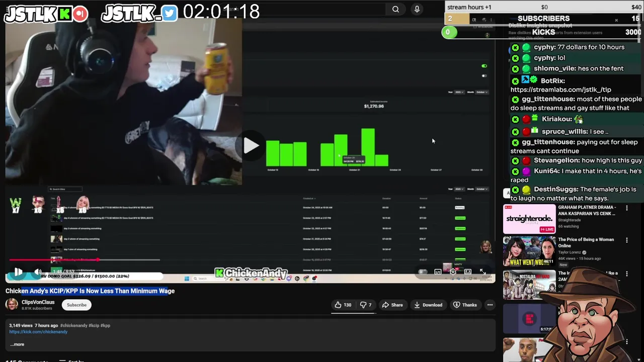644x362 pixels.
Task: Click the video title 'Chicken Andy's KCIP/KPP'
Action: (90, 291)
